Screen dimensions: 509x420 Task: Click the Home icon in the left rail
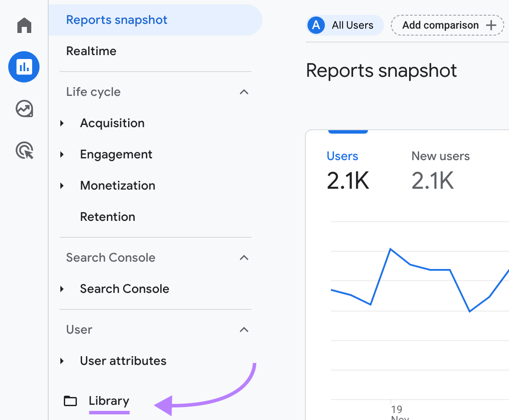pos(23,26)
